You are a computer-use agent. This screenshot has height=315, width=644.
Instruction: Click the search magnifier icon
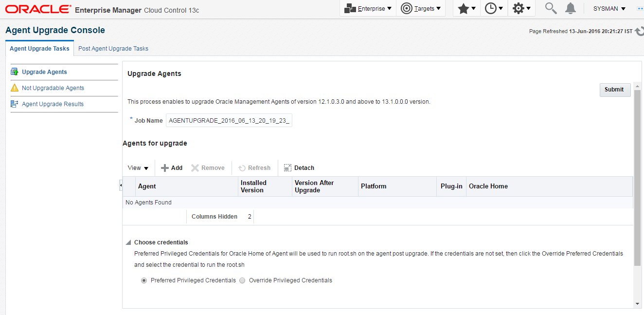pos(550,8)
